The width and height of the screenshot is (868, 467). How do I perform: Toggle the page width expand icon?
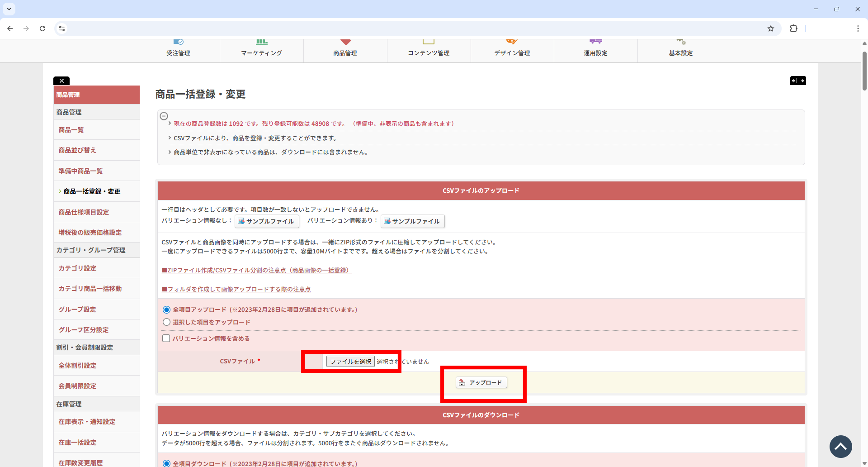(797, 81)
